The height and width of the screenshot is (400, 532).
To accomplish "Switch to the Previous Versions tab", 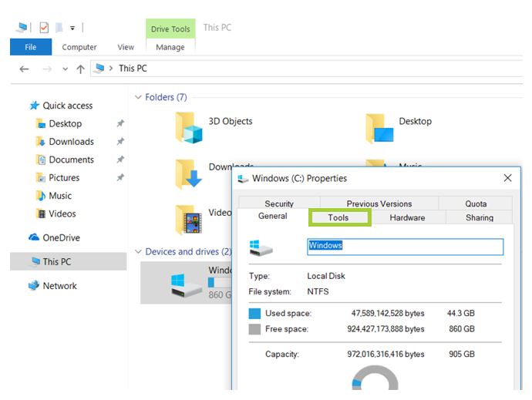I will 379,203.
